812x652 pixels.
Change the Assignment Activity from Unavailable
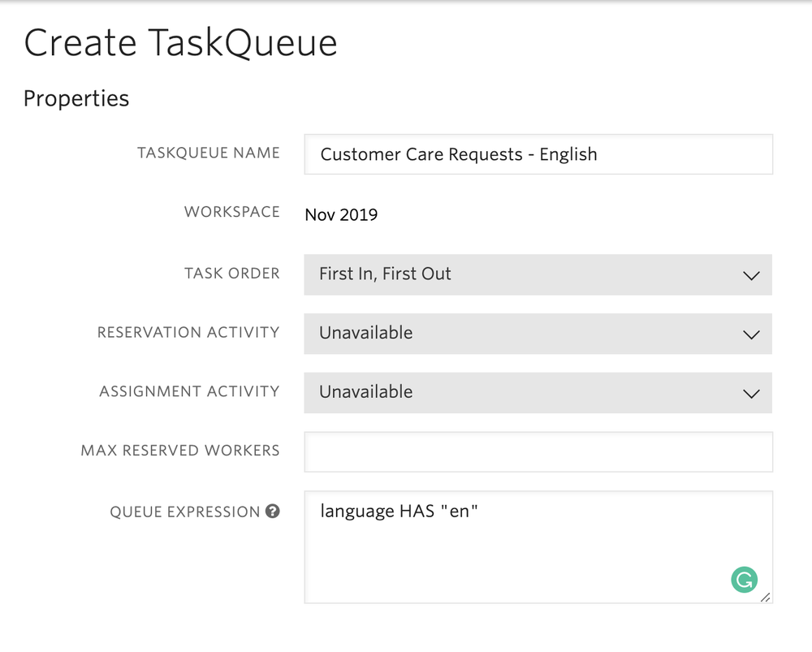tap(538, 393)
